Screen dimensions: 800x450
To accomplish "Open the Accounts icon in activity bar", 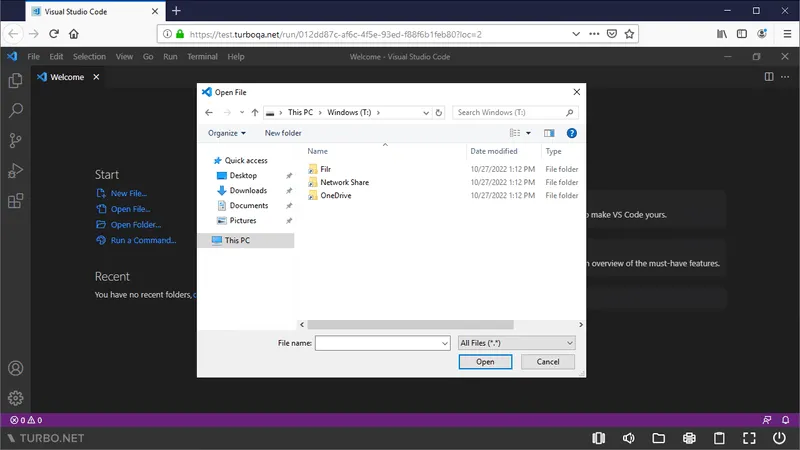I will pyautogui.click(x=15, y=368).
